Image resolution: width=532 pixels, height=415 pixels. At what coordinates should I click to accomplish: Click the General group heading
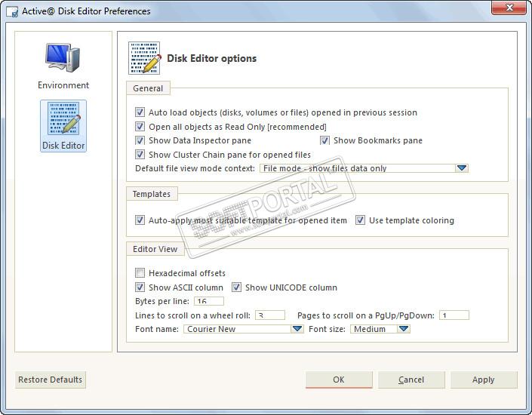coord(148,88)
